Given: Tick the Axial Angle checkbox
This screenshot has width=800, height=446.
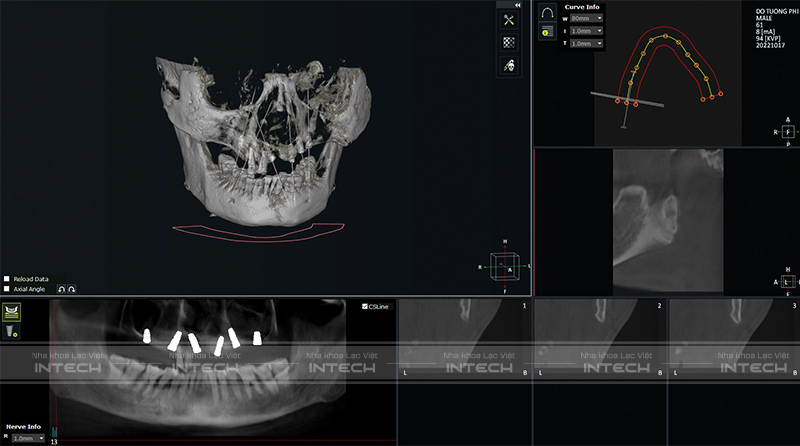Looking at the screenshot, I should pyautogui.click(x=7, y=289).
